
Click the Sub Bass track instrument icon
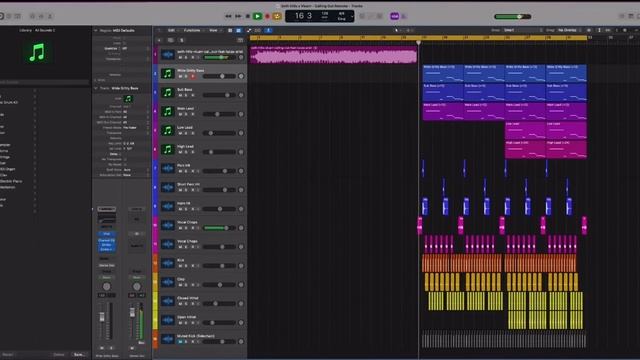(167, 92)
